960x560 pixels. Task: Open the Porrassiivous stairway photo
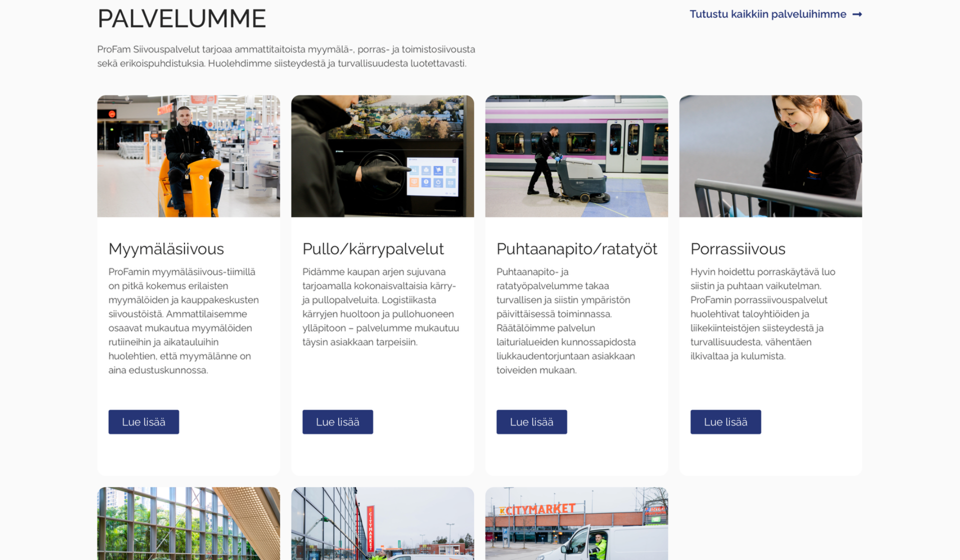coord(770,156)
